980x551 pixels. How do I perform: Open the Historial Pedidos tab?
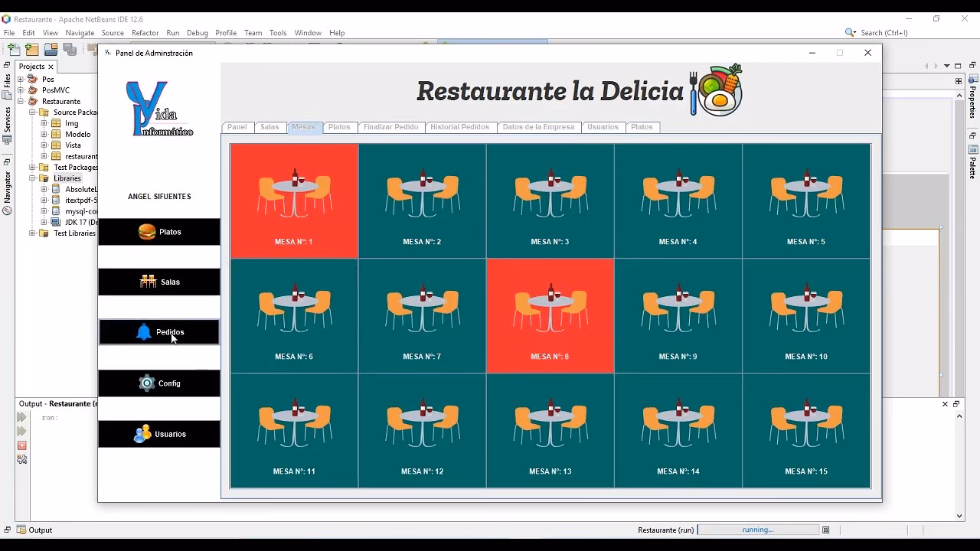tap(460, 127)
